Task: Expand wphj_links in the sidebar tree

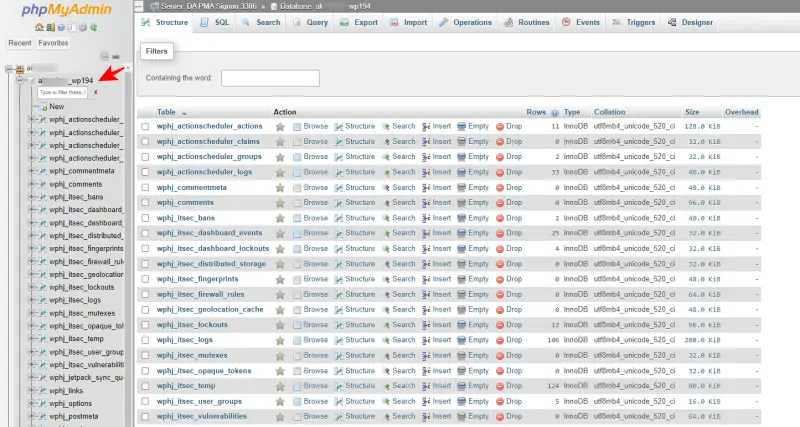Action: click(32, 390)
